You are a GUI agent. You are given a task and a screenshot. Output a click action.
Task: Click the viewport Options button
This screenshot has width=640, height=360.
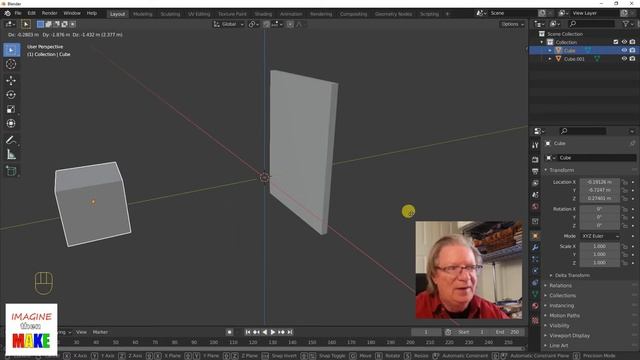point(512,24)
